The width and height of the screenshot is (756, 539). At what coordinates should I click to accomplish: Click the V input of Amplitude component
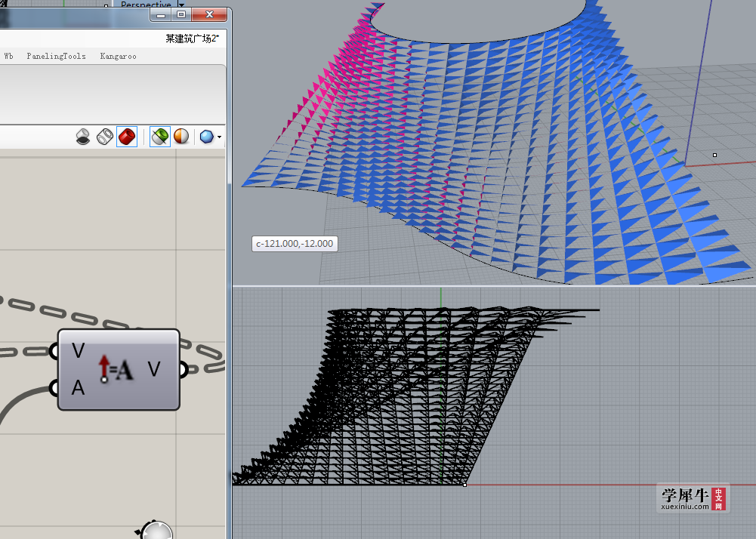[78, 350]
